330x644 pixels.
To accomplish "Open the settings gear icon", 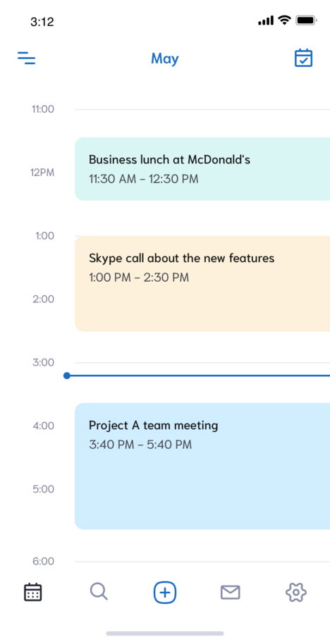I will pos(296,593).
